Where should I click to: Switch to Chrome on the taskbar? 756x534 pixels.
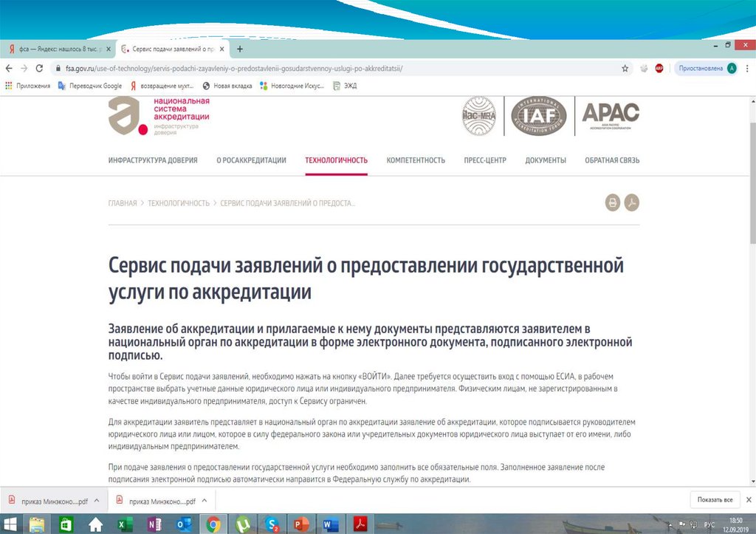tap(213, 524)
